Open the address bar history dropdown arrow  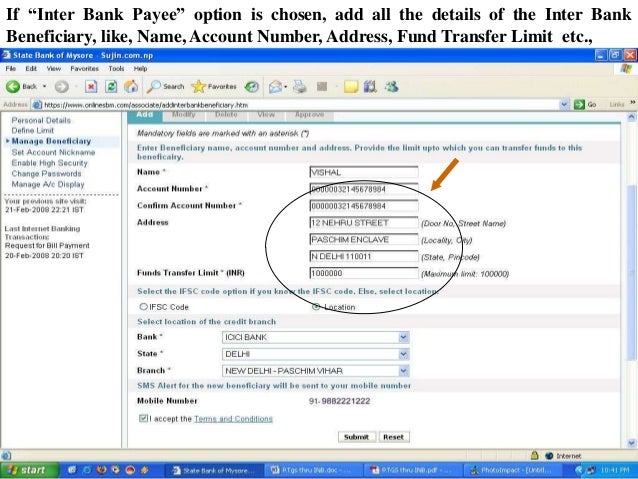click(564, 105)
